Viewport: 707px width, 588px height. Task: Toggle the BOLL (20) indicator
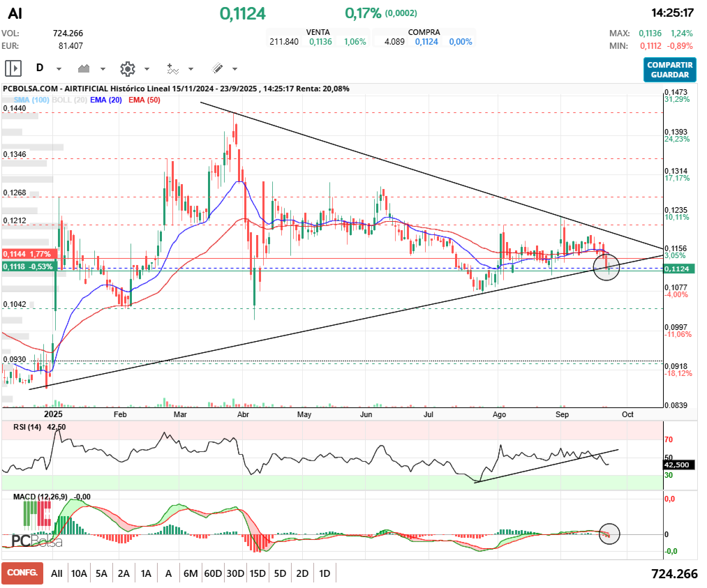coord(70,100)
